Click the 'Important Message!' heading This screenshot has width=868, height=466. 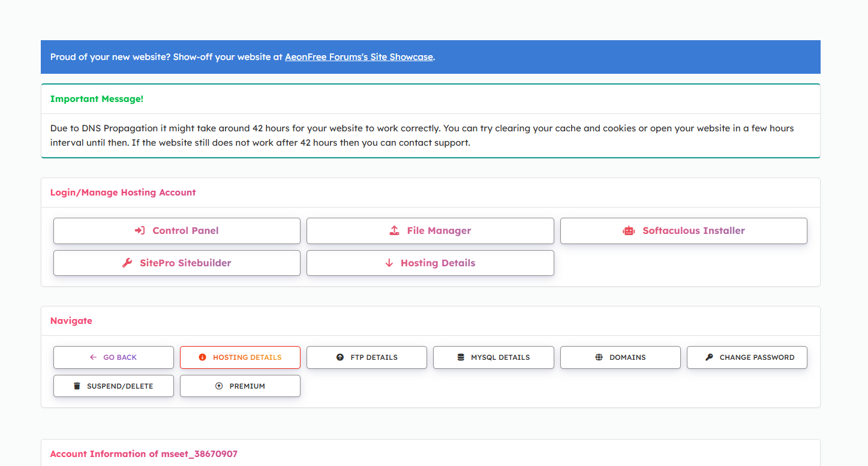pos(97,99)
